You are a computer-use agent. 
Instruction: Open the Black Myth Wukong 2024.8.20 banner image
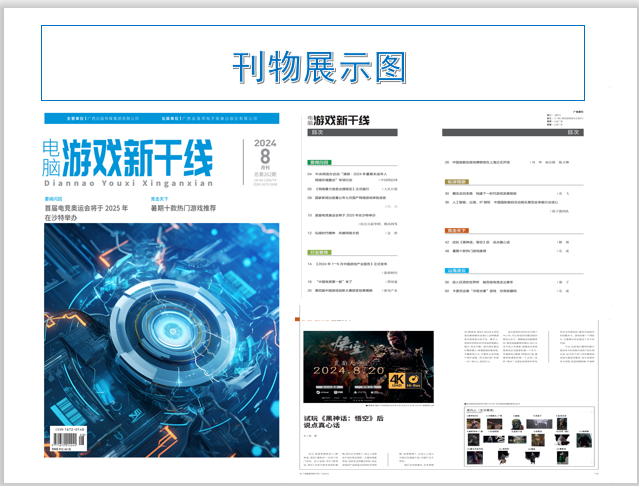(x=368, y=366)
